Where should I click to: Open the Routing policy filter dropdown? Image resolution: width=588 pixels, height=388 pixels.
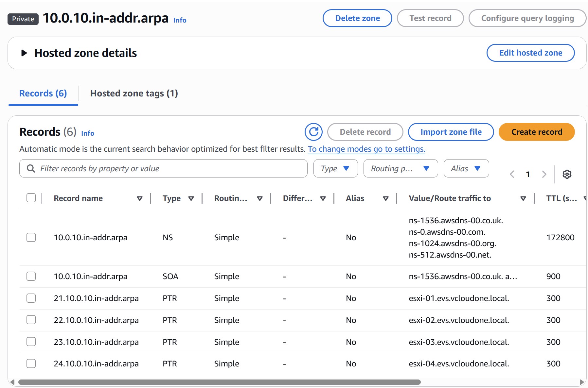pyautogui.click(x=400, y=168)
